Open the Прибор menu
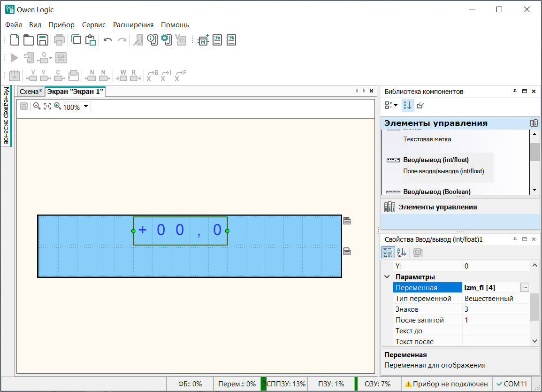 coord(61,25)
